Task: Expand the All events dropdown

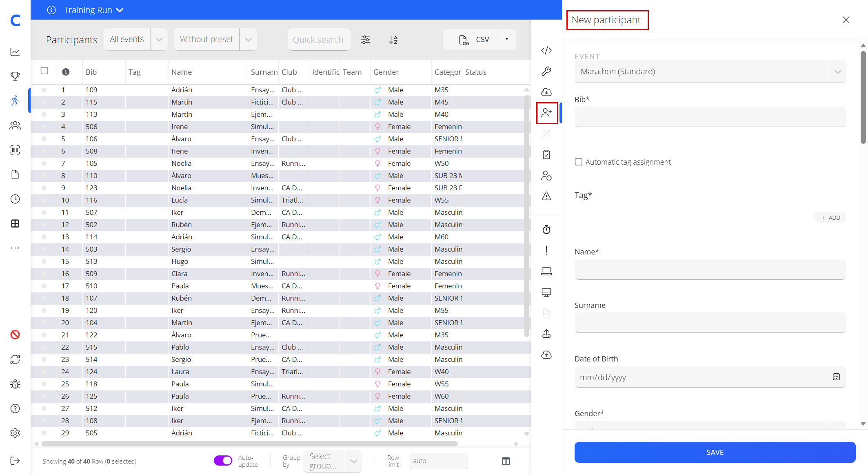Action: tap(159, 39)
